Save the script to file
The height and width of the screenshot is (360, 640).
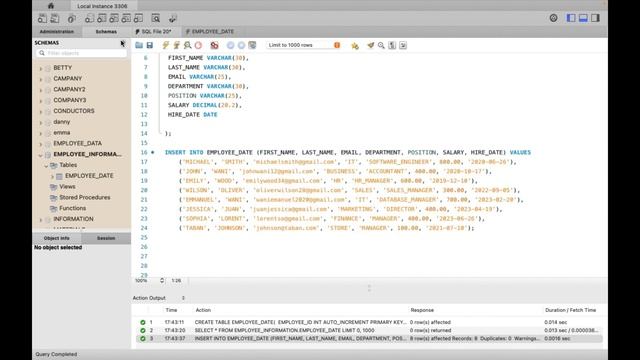point(150,45)
